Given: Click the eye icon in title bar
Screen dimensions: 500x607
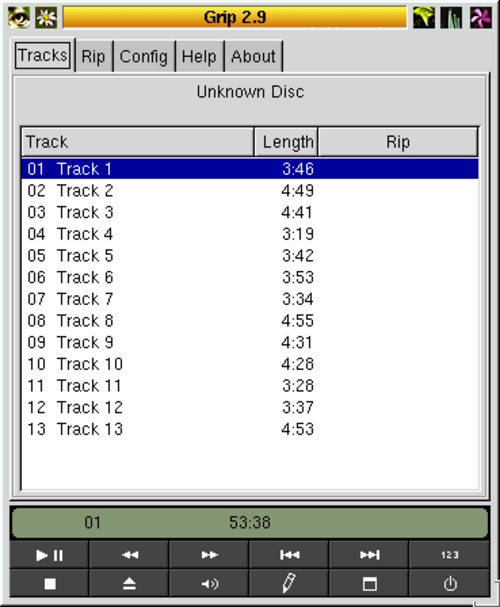Looking at the screenshot, I should [x=19, y=17].
